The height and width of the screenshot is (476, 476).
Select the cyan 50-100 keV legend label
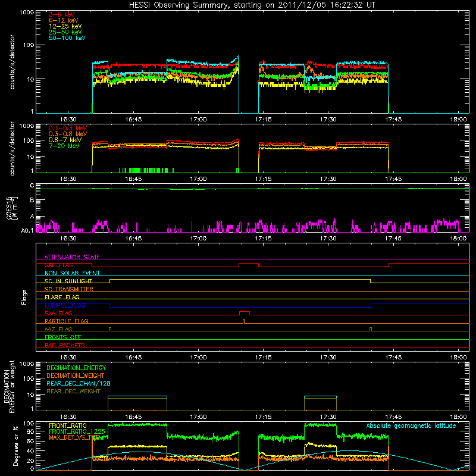(x=67, y=38)
